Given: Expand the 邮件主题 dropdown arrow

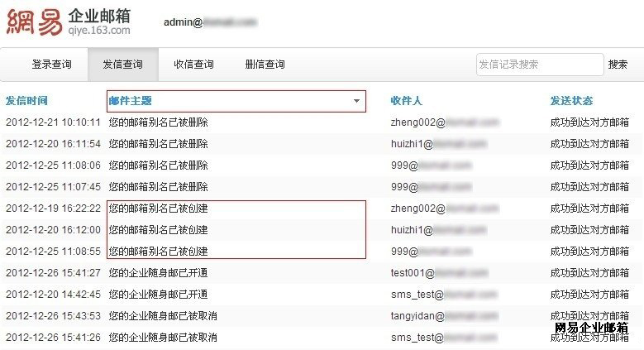Looking at the screenshot, I should coord(356,101).
